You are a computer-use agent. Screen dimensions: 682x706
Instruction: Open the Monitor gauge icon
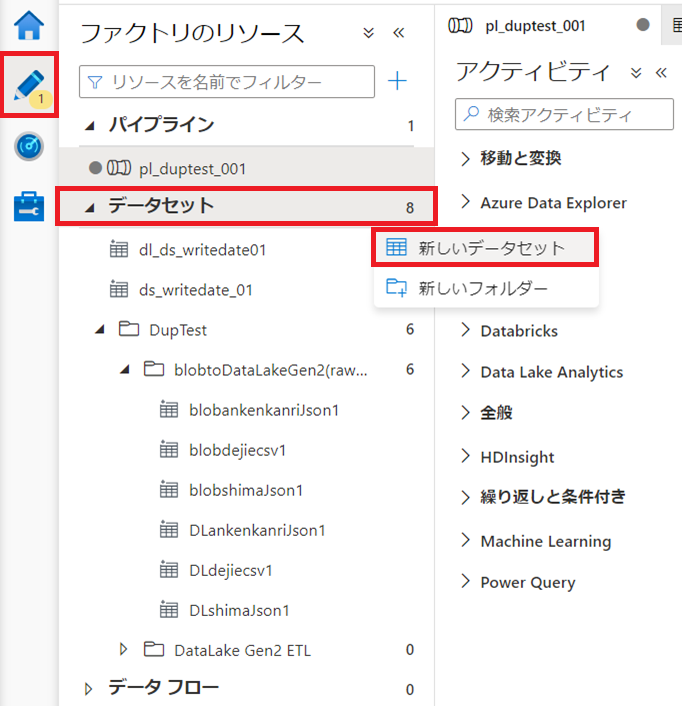pos(29,146)
